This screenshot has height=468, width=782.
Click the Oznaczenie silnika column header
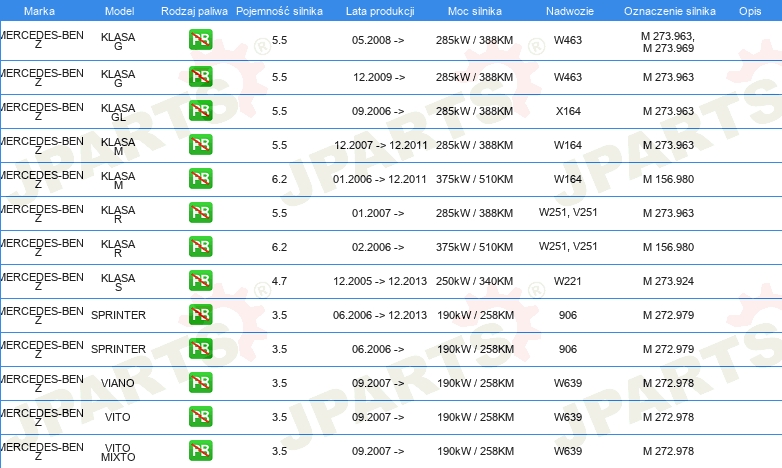(x=670, y=11)
